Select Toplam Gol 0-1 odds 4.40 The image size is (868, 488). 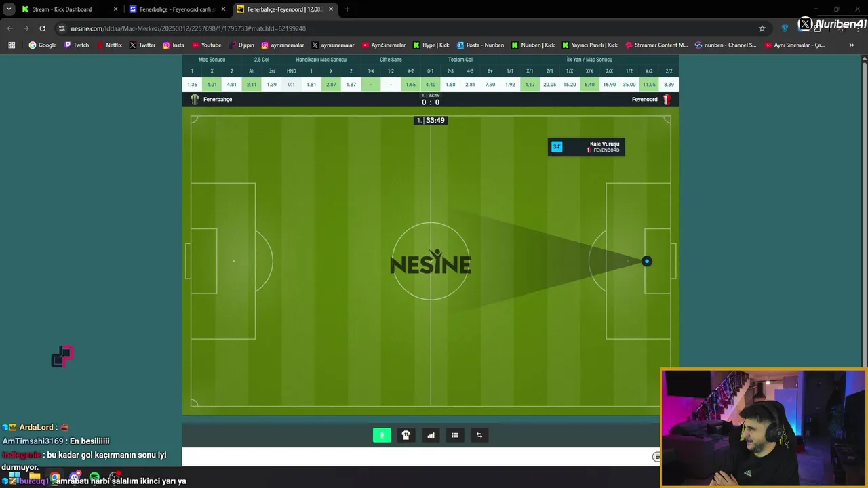[x=431, y=85]
